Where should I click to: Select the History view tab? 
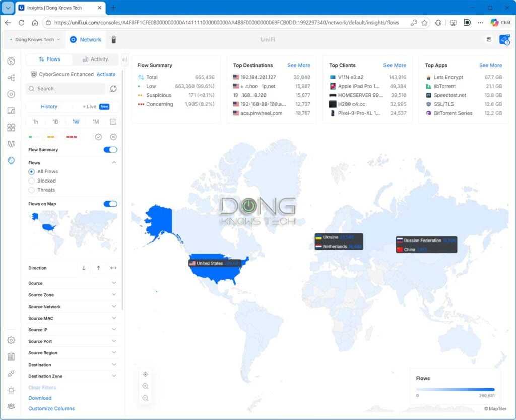click(49, 107)
